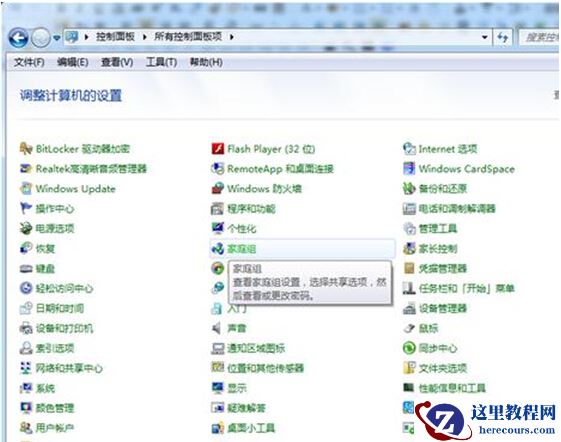Open the 轻松访问中心 icon

[x=26, y=288]
